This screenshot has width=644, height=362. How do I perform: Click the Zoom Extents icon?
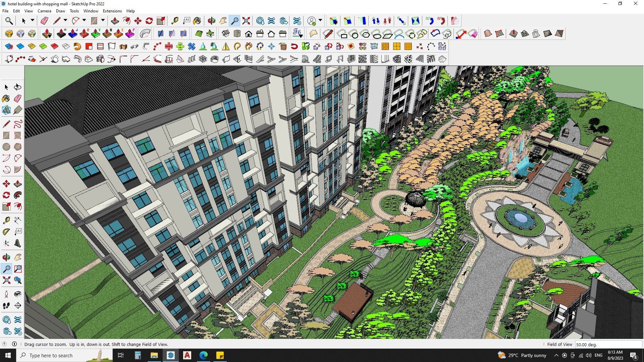(x=246, y=20)
